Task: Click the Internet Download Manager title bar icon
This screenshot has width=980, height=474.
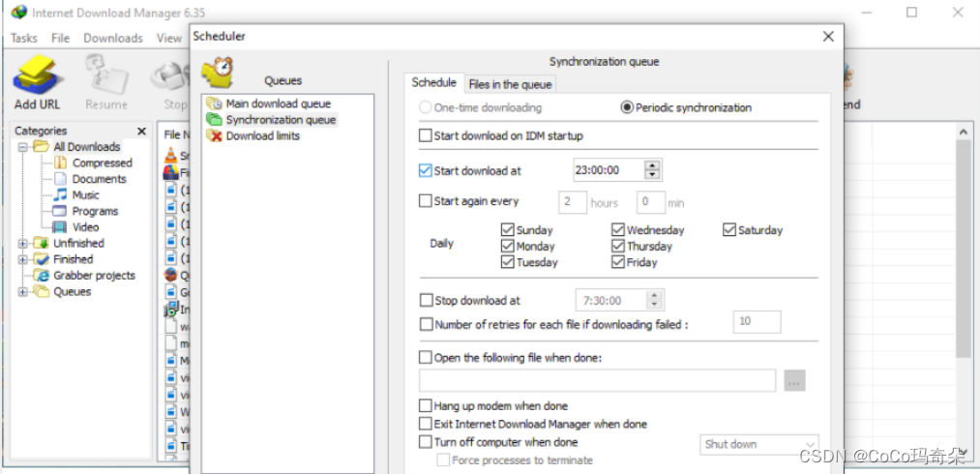Action: pos(18,12)
